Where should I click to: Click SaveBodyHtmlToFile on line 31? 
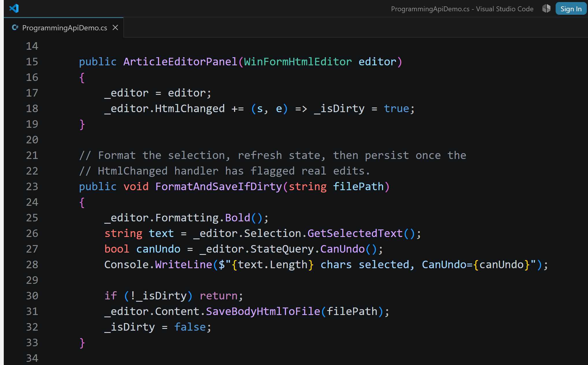[263, 311]
